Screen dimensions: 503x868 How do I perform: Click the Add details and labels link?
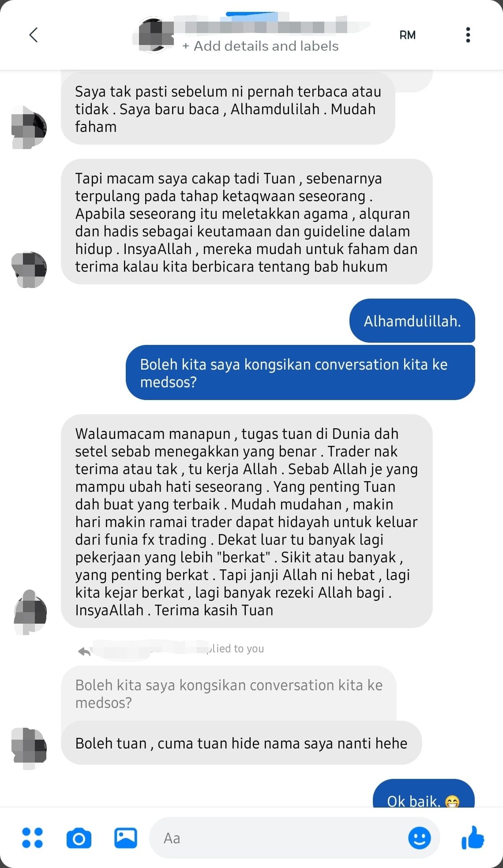click(x=260, y=46)
